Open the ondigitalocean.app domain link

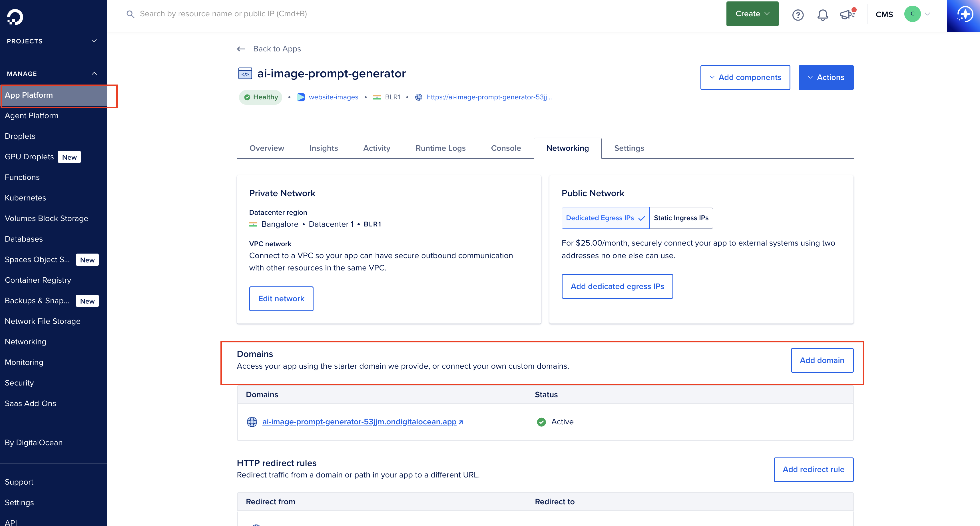pyautogui.click(x=359, y=422)
